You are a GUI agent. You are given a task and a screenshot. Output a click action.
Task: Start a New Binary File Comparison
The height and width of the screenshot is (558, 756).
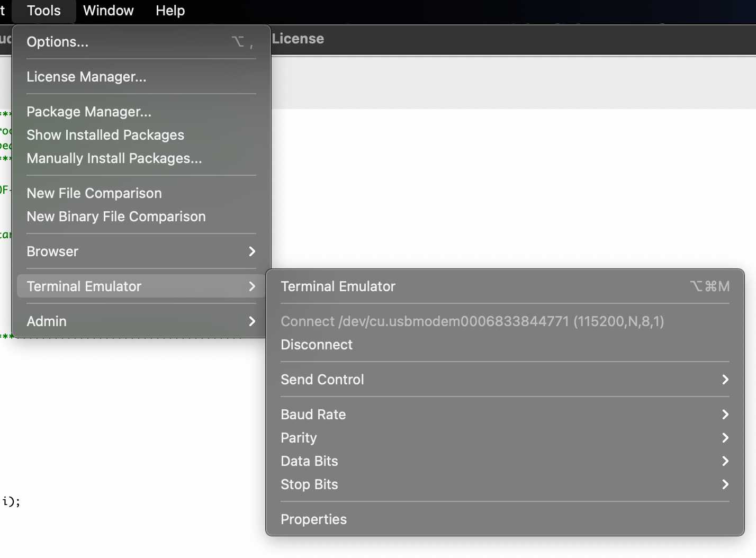141,217
